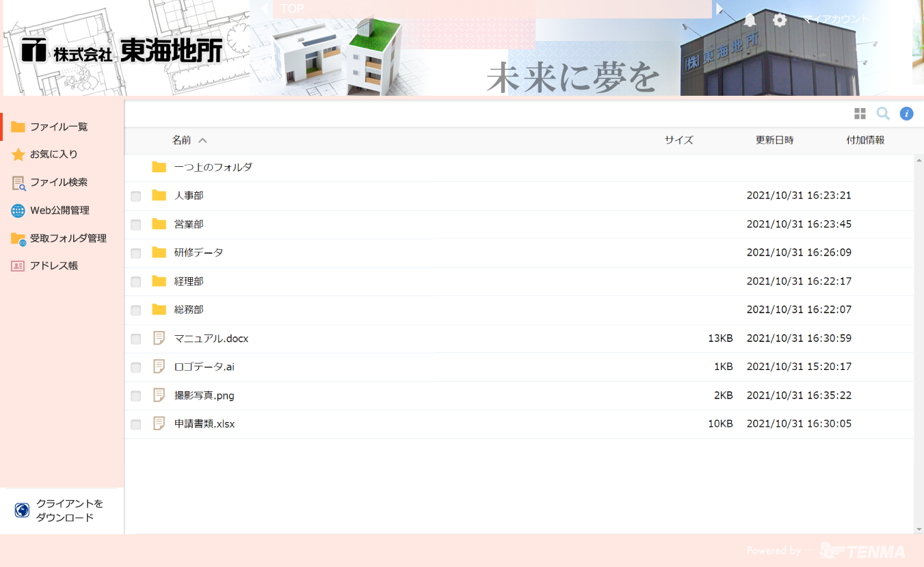The height and width of the screenshot is (567, 924).
Task: Click the アドレス帳 card icon
Action: [18, 266]
